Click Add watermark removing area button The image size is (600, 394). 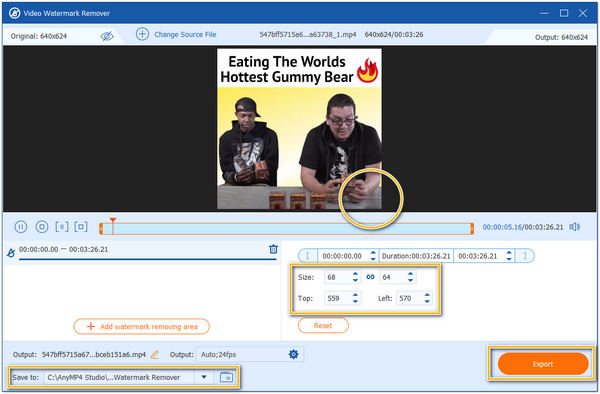tap(142, 326)
